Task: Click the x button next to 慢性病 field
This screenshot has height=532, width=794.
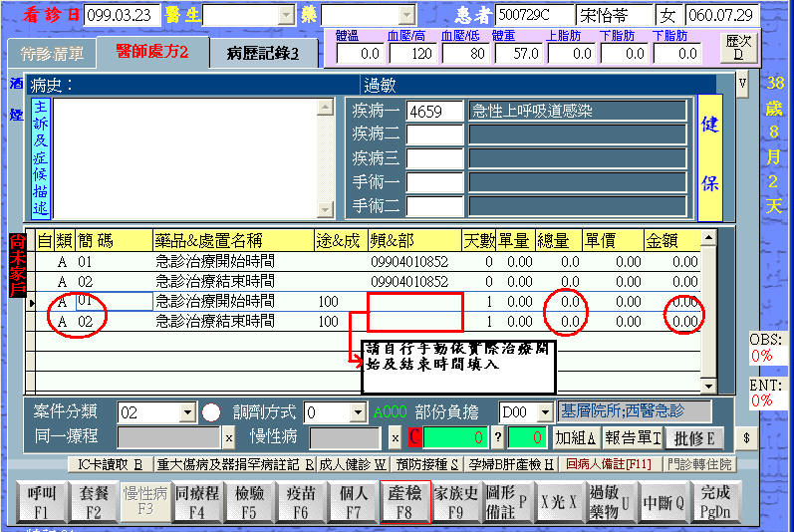Action: coord(395,438)
